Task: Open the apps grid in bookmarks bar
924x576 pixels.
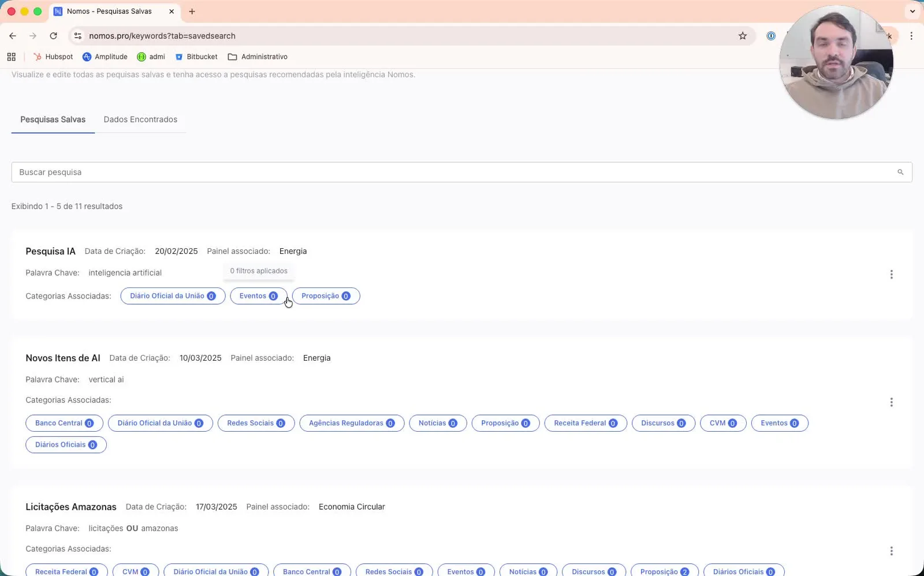Action: click(12, 57)
